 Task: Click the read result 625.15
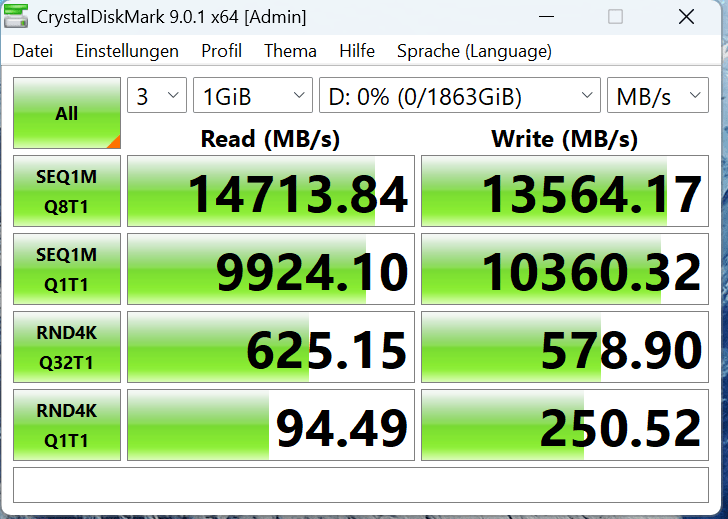(x=271, y=347)
